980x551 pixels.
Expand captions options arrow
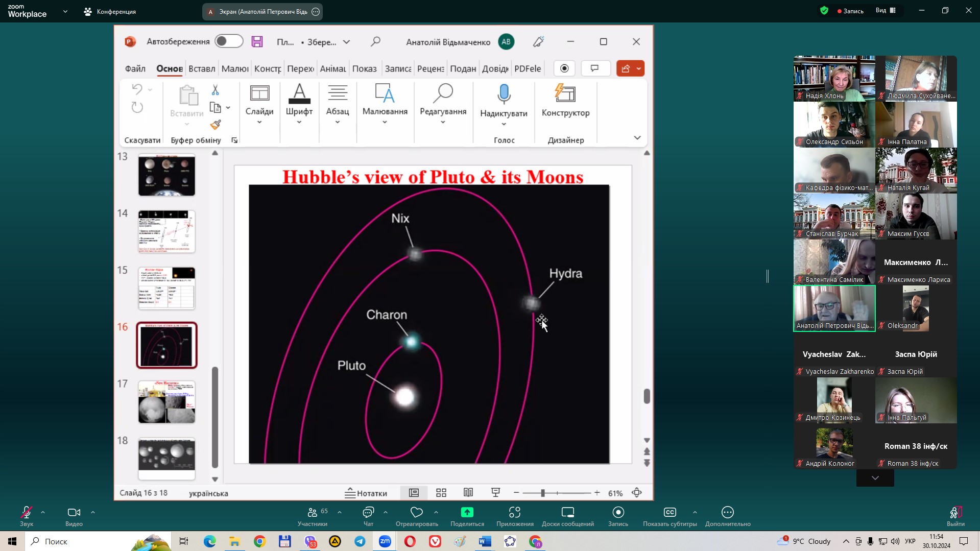pos(695,512)
